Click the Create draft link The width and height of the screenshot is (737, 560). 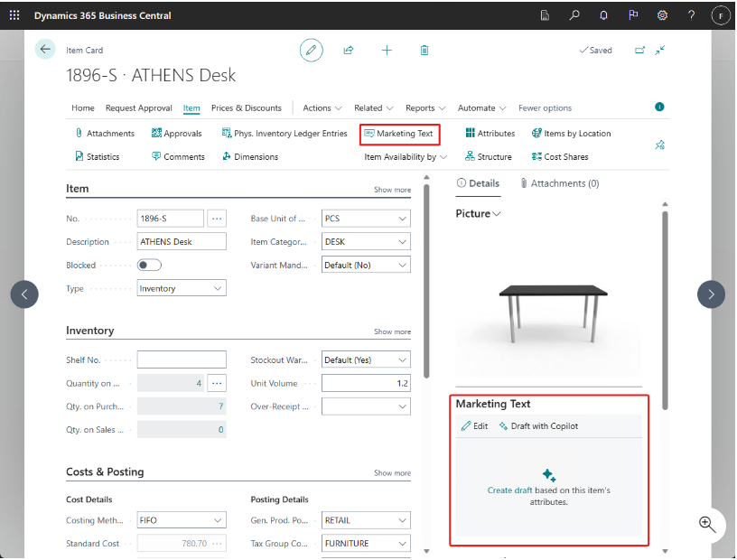pos(510,490)
